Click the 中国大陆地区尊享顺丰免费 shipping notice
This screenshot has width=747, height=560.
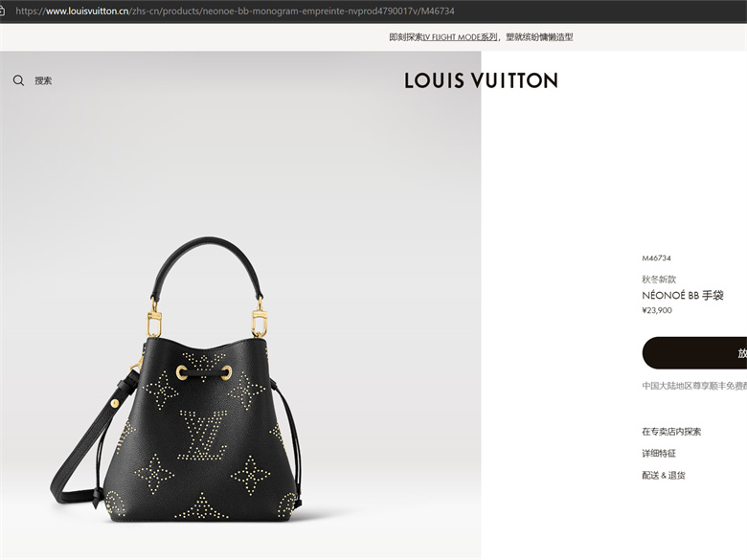pos(694,386)
